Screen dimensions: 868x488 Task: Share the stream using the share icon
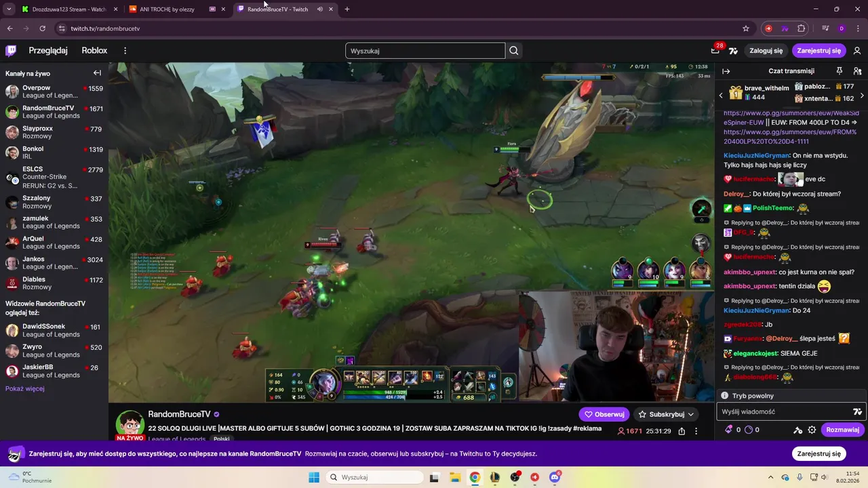(682, 431)
